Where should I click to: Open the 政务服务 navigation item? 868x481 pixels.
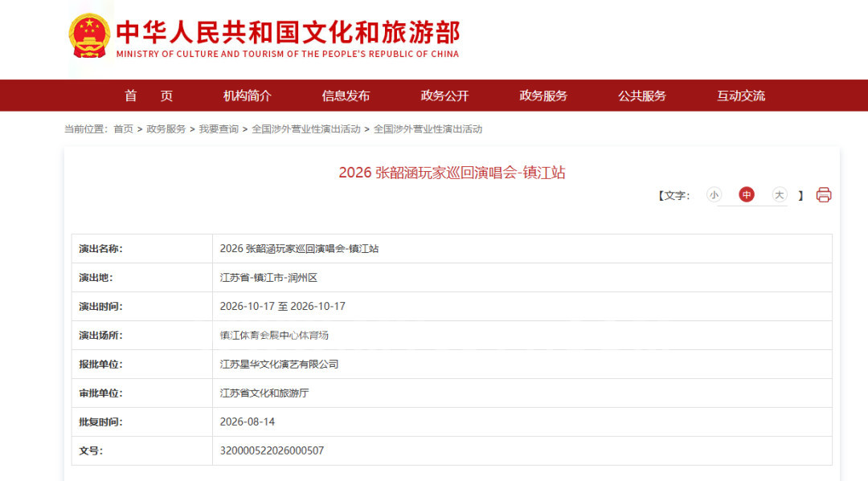coord(543,96)
